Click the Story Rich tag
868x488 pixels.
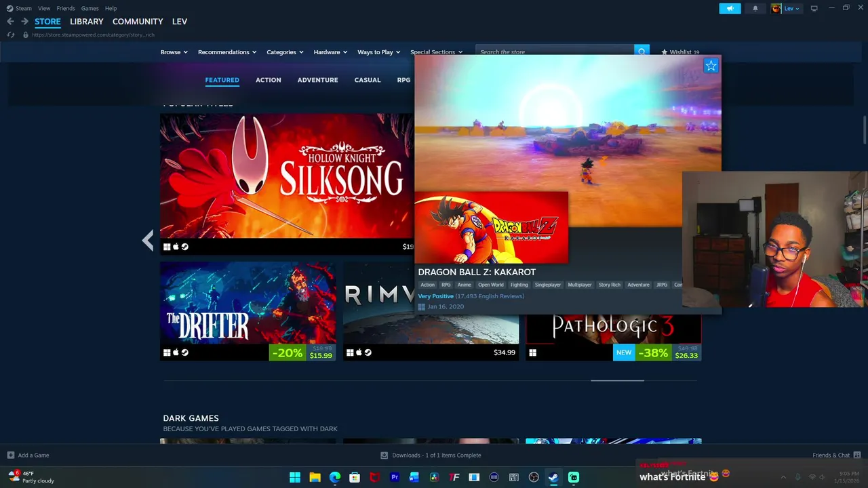609,285
